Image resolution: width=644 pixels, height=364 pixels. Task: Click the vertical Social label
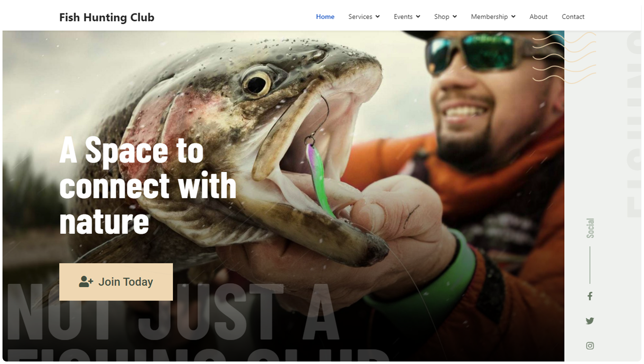pyautogui.click(x=590, y=228)
